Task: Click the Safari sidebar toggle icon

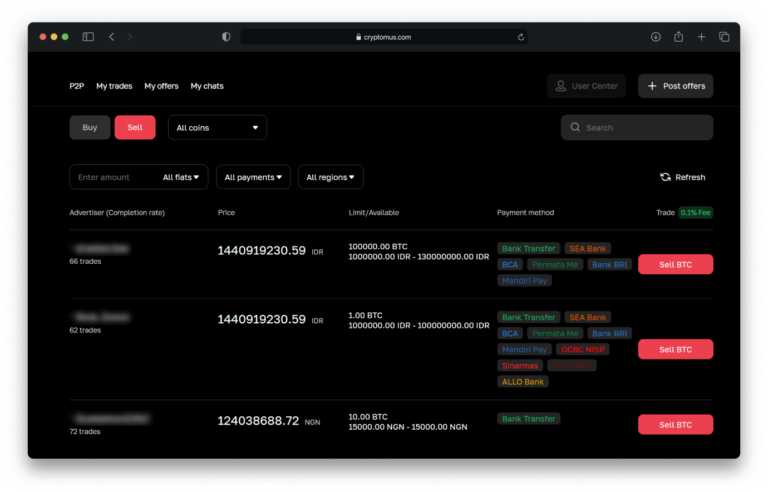Action: point(88,37)
